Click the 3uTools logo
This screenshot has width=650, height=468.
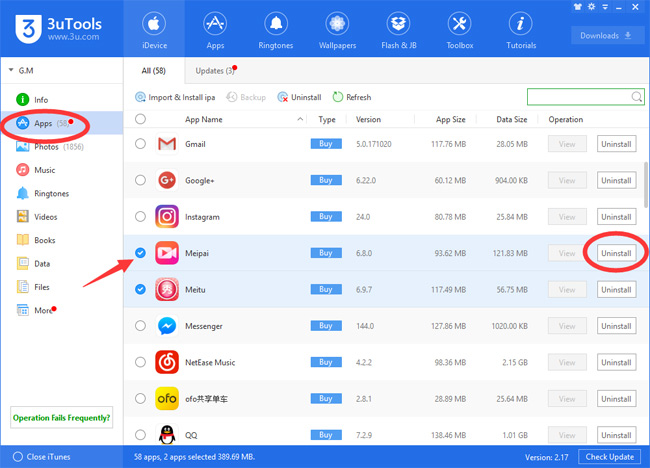[x=58, y=29]
